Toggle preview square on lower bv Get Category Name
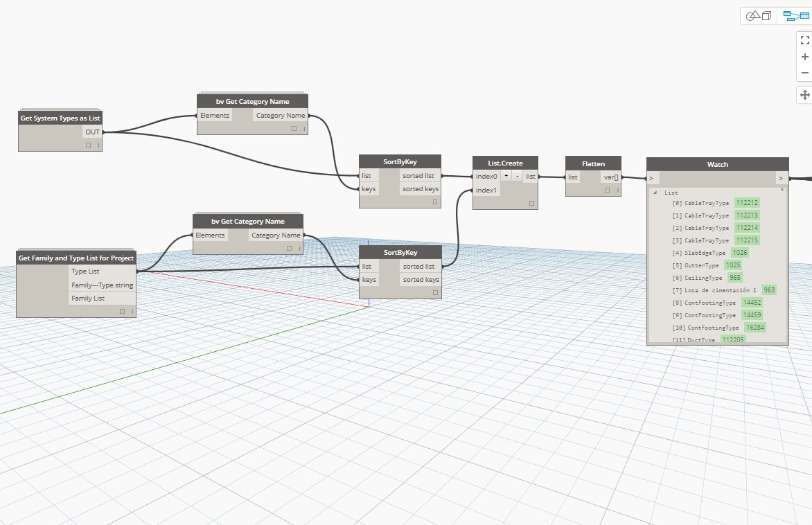Screen dimensions: 812x525 (x=289, y=249)
